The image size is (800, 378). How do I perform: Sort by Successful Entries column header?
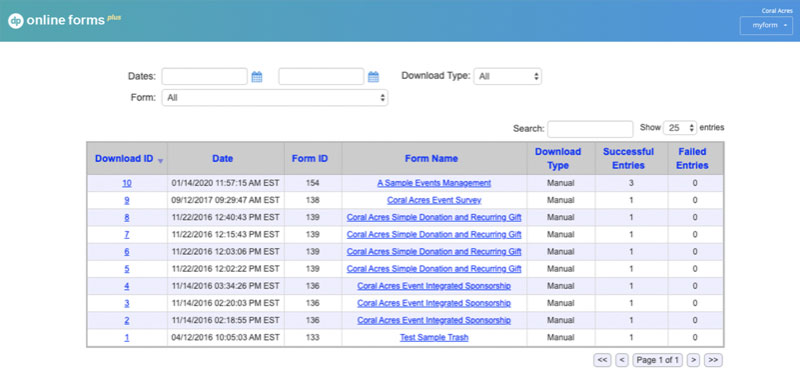pyautogui.click(x=628, y=159)
